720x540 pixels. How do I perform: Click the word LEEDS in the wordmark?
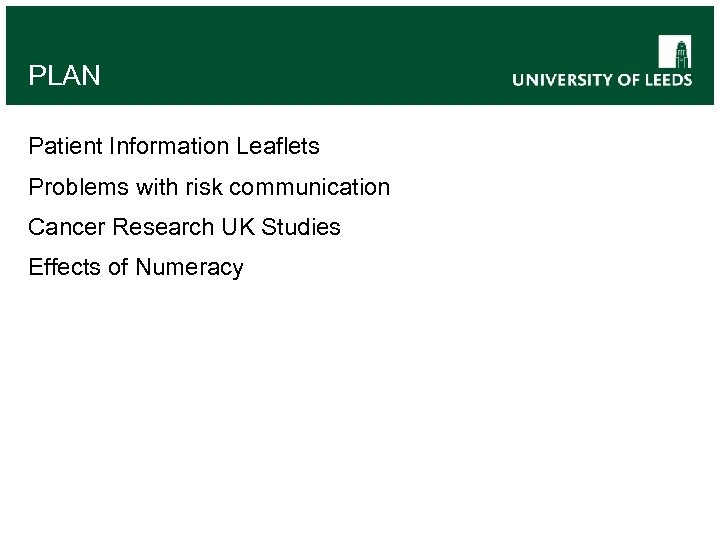[666, 80]
